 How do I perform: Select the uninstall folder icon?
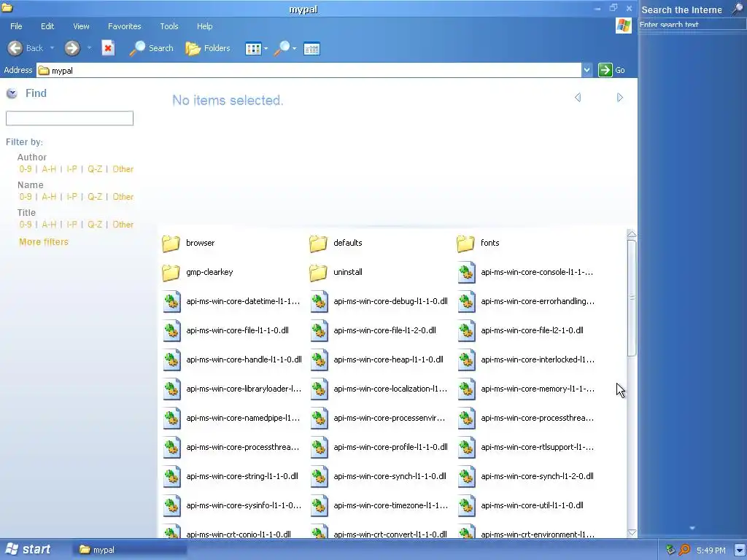pos(318,273)
